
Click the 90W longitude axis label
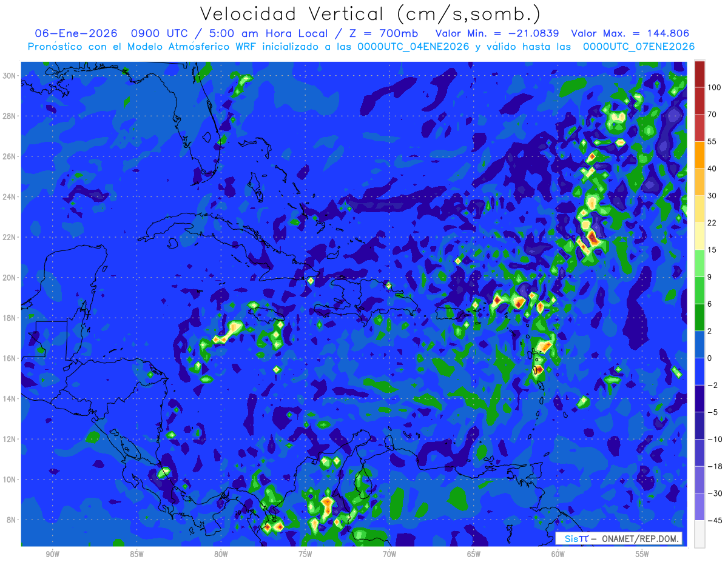(x=52, y=554)
